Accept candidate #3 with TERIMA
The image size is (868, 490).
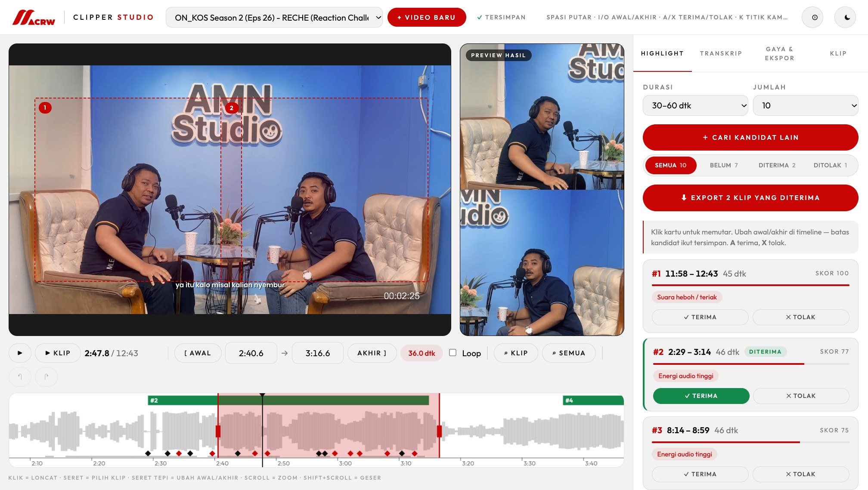point(700,474)
